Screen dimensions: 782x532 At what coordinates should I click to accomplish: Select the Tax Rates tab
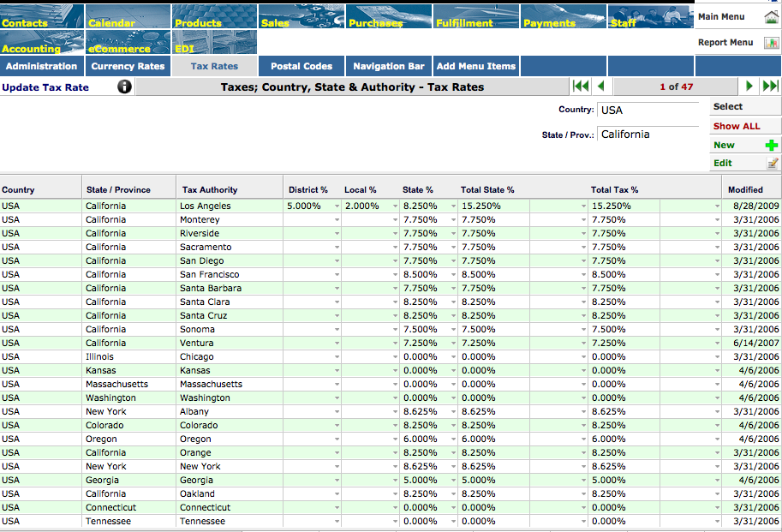click(214, 66)
